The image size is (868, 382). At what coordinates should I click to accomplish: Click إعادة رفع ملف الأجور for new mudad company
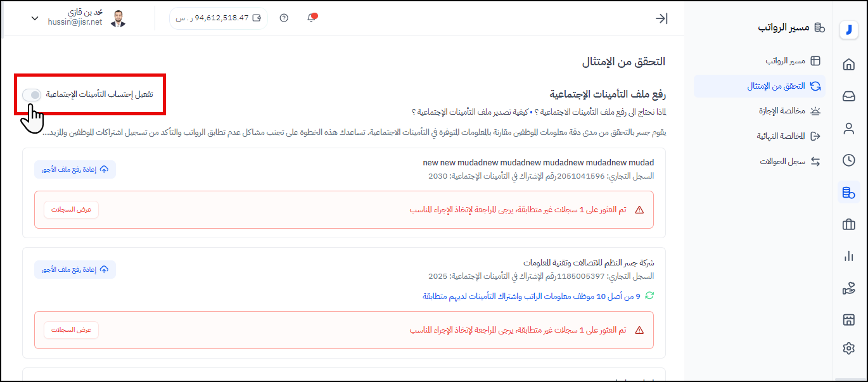(75, 170)
